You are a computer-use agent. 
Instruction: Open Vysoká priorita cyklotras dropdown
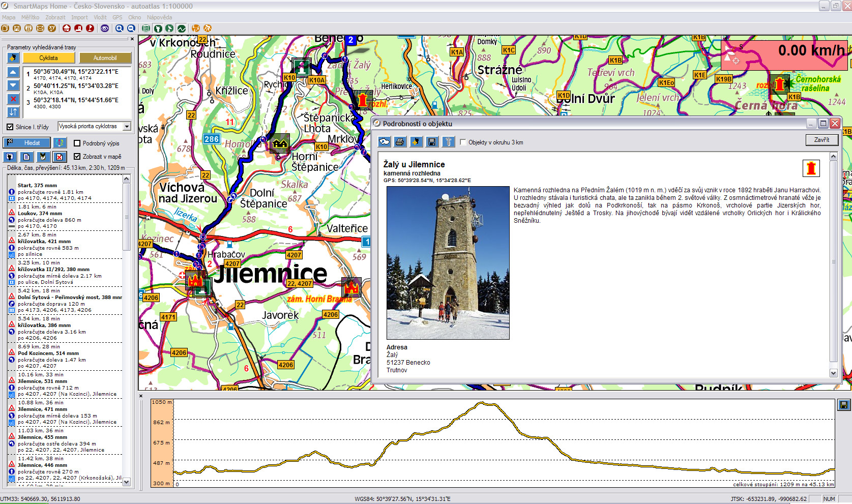95,126
